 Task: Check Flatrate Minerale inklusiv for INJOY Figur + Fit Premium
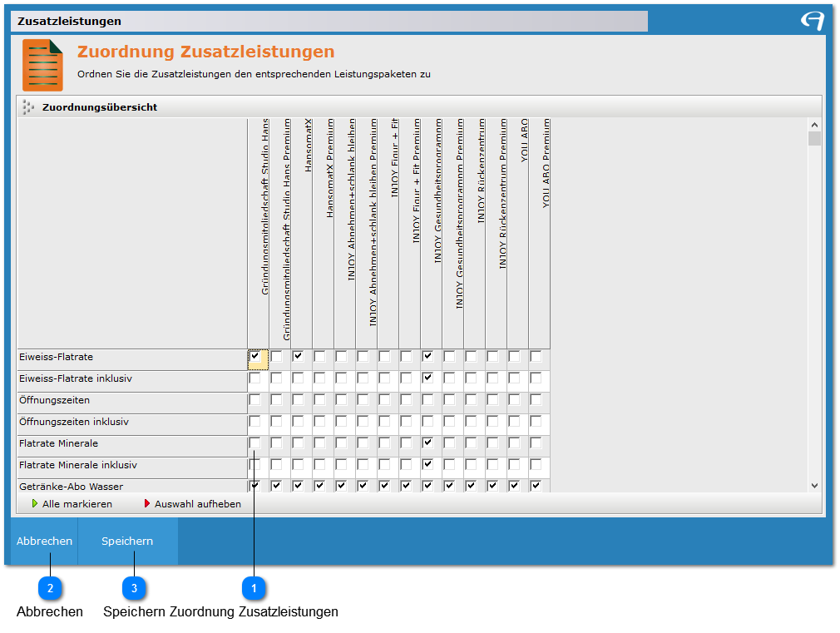pos(406,464)
